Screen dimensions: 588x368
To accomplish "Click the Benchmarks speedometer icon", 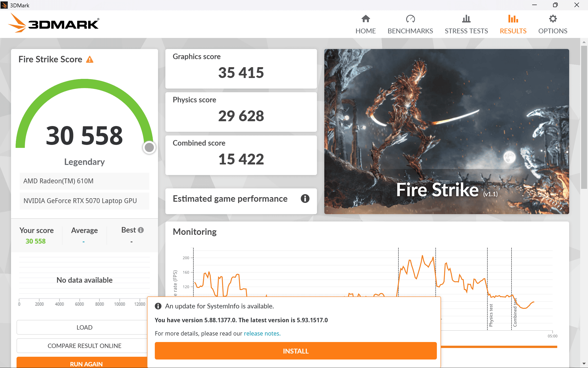I will [410, 19].
